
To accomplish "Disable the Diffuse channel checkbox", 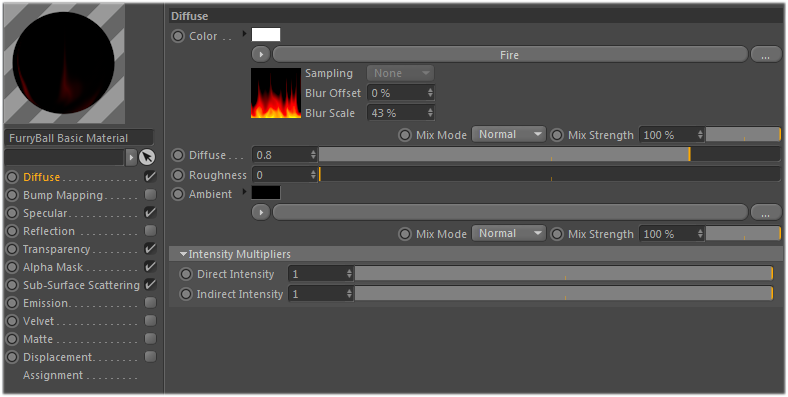I will point(150,176).
